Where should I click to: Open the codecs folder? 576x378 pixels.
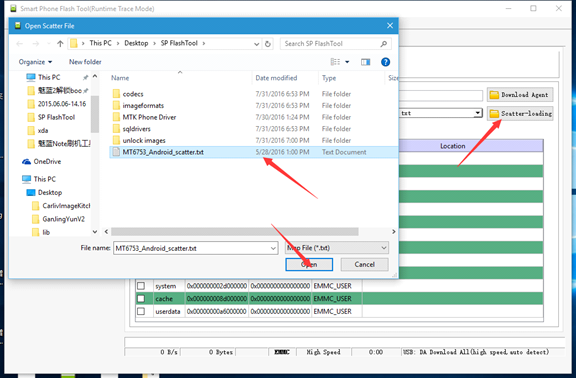click(133, 94)
